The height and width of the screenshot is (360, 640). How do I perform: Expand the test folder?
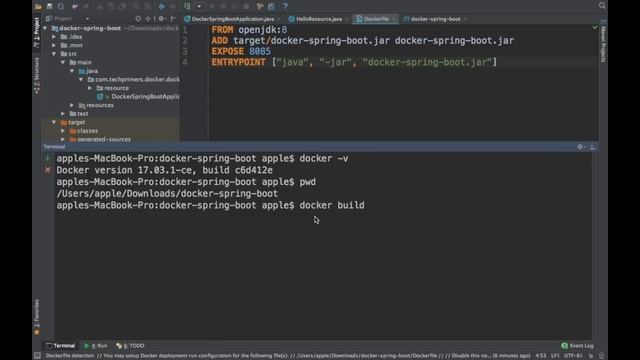point(63,114)
